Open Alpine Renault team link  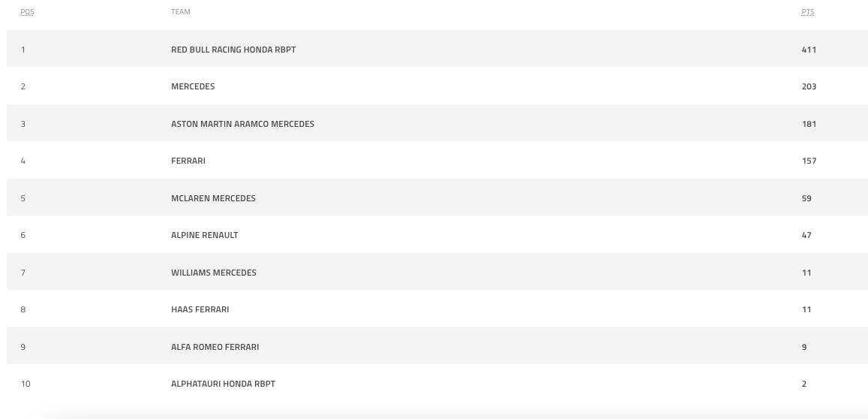coord(204,235)
